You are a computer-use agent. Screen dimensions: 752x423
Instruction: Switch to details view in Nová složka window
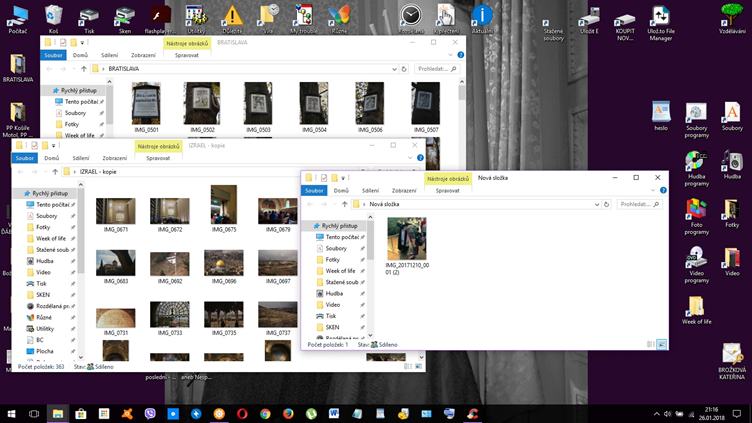pyautogui.click(x=650, y=344)
